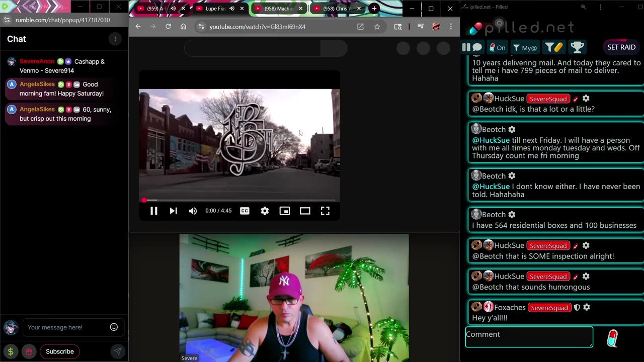The width and height of the screenshot is (644, 362).
Task: Open gear on HuckSue 'SOME inspection' message
Action: click(x=586, y=245)
